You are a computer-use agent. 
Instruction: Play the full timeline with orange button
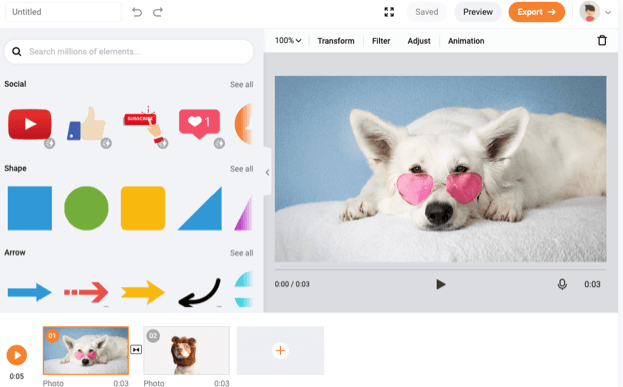pos(17,355)
